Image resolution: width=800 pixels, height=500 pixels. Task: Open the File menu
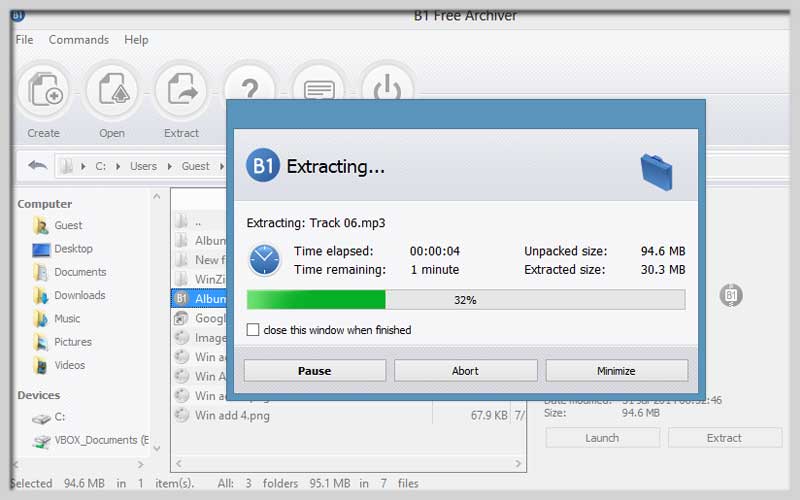point(24,39)
